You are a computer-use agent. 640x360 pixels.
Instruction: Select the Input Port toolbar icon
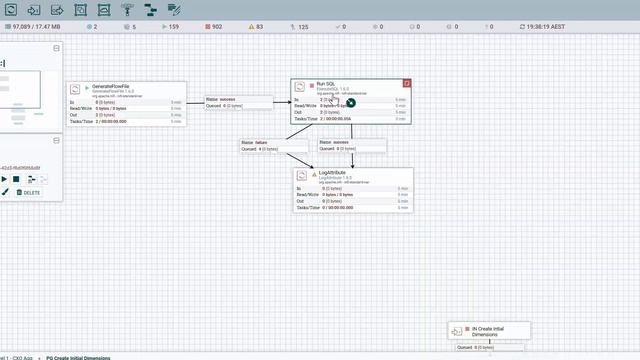tap(34, 10)
